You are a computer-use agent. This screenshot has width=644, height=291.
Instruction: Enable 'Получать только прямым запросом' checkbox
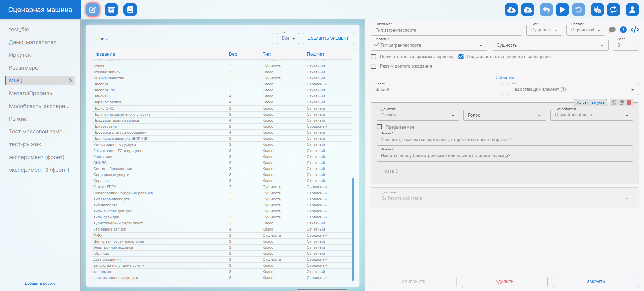374,57
